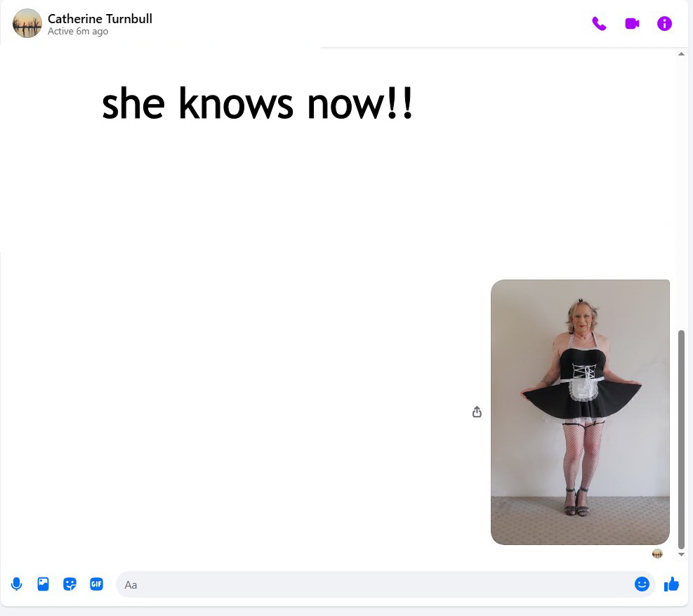Open emoji picker in message box
This screenshot has height=616, width=693.
click(642, 584)
